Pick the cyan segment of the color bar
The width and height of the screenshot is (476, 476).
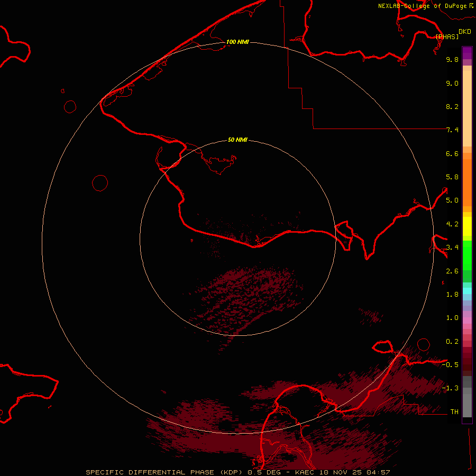(x=467, y=291)
